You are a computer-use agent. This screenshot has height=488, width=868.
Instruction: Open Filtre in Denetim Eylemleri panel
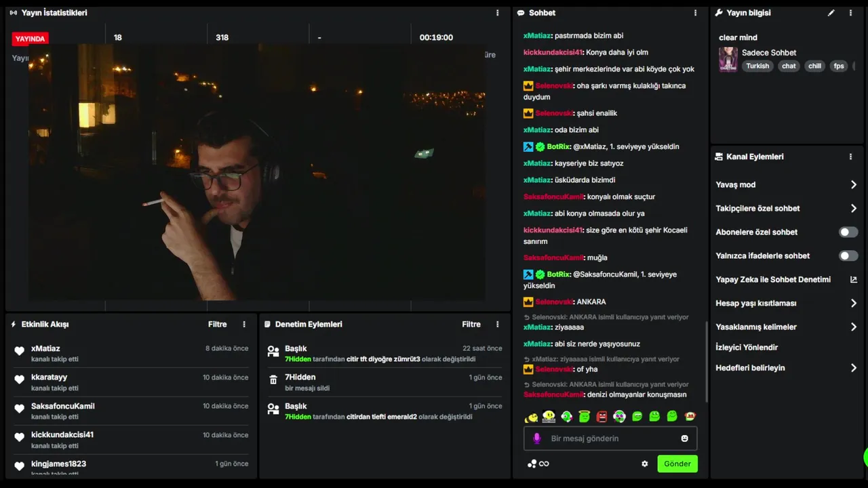(471, 325)
